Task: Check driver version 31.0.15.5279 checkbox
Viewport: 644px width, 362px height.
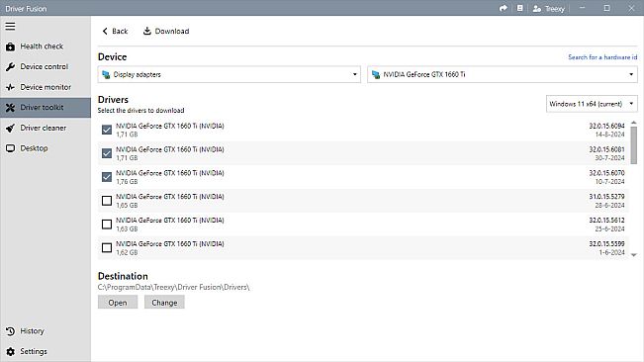Action: point(107,201)
